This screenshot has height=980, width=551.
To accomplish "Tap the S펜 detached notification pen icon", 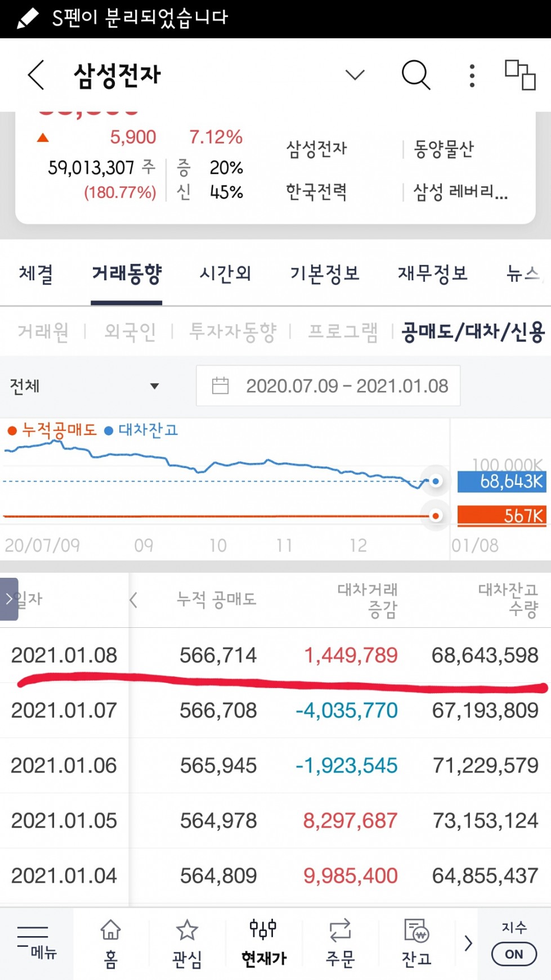I will pos(27,18).
